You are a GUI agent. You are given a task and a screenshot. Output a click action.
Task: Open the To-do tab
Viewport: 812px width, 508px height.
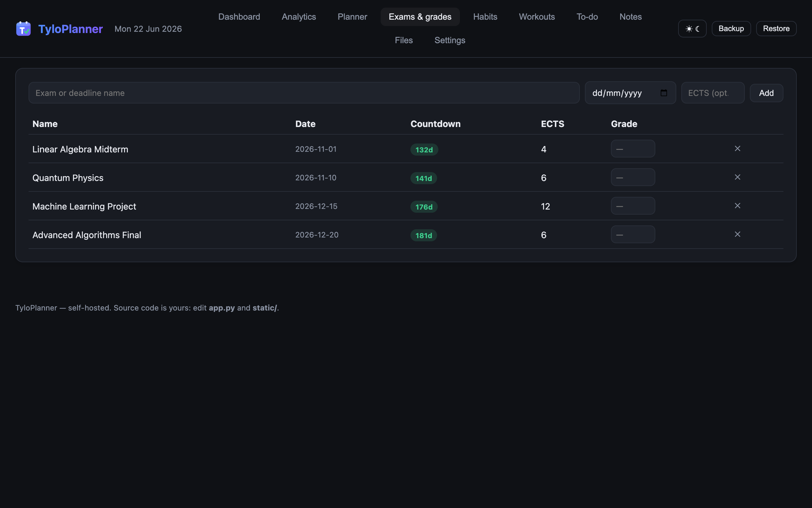click(x=587, y=17)
